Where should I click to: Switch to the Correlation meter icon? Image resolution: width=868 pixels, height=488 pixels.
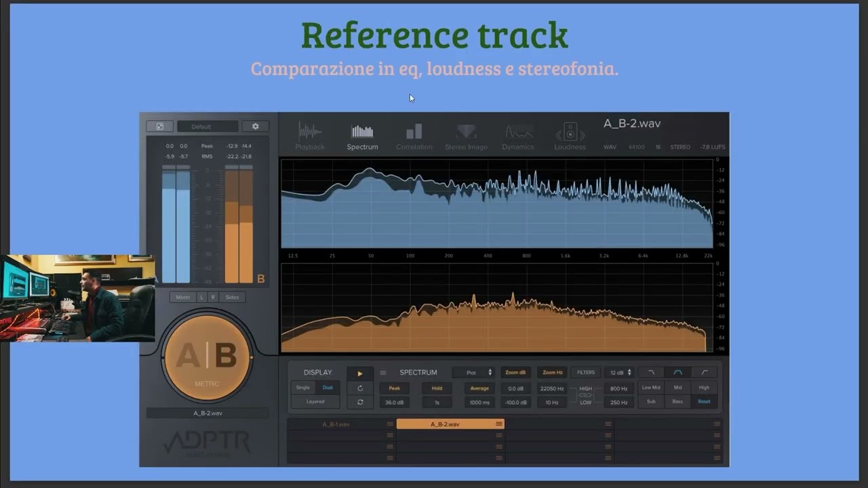pos(414,131)
